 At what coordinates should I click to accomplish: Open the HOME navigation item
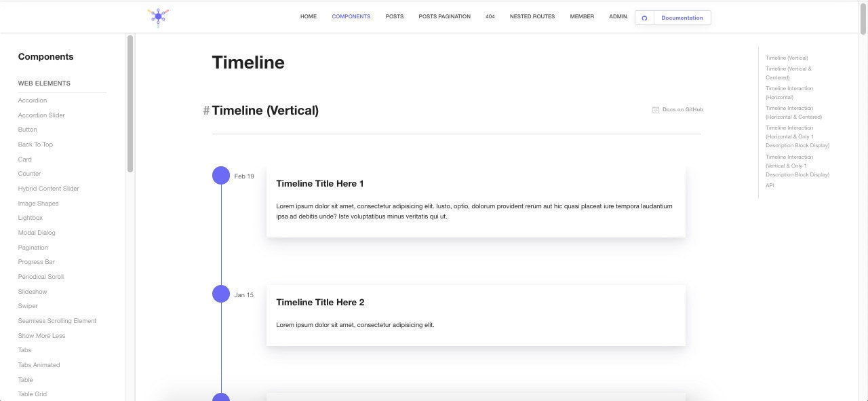point(308,16)
